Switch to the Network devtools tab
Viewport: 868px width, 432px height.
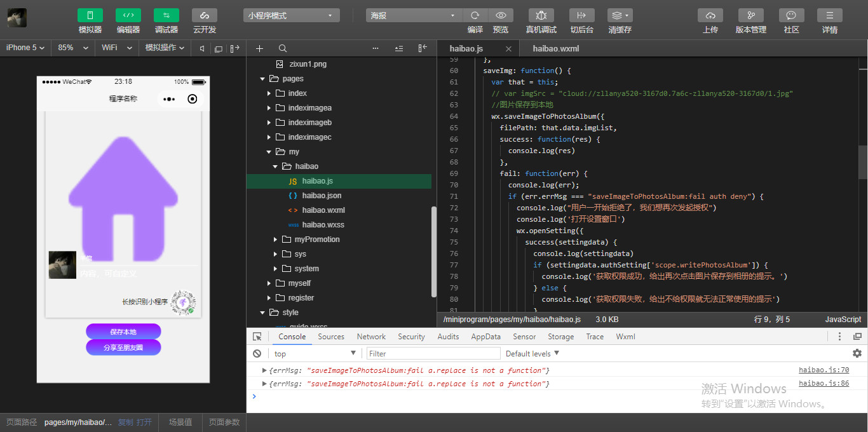click(371, 337)
